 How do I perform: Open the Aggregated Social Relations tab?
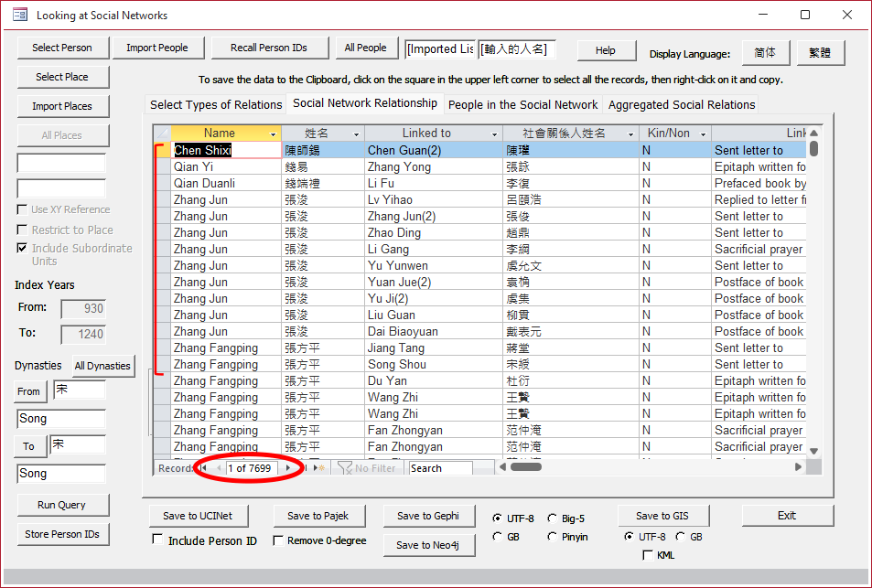point(682,104)
